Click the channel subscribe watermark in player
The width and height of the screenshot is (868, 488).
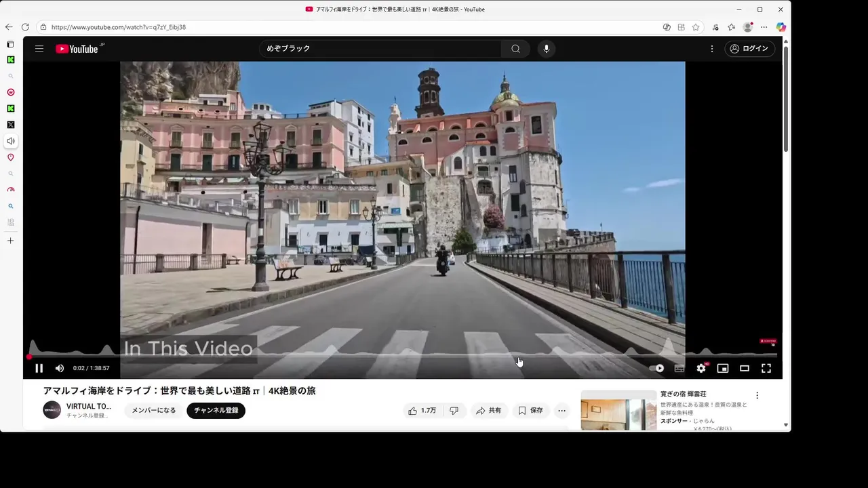tap(768, 341)
